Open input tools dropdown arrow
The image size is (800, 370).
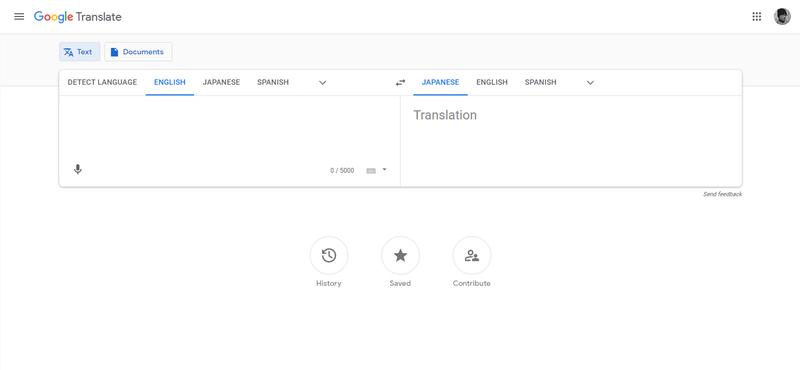tap(384, 169)
